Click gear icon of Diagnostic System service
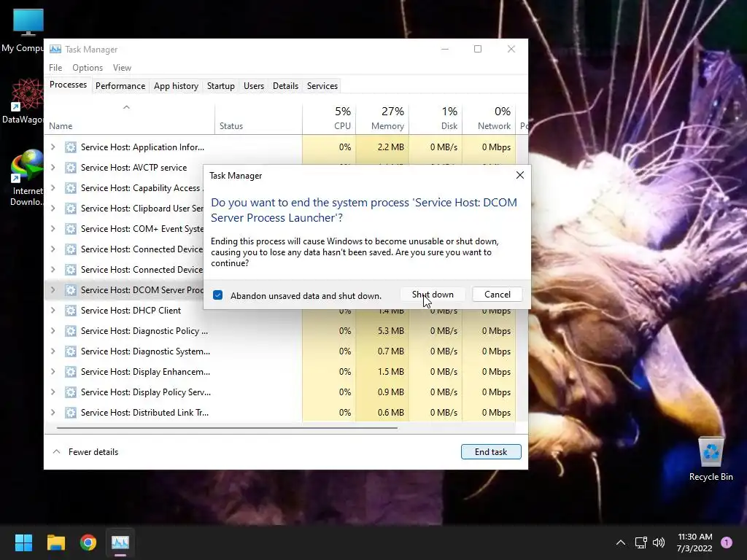This screenshot has height=560, width=747. pyautogui.click(x=71, y=351)
